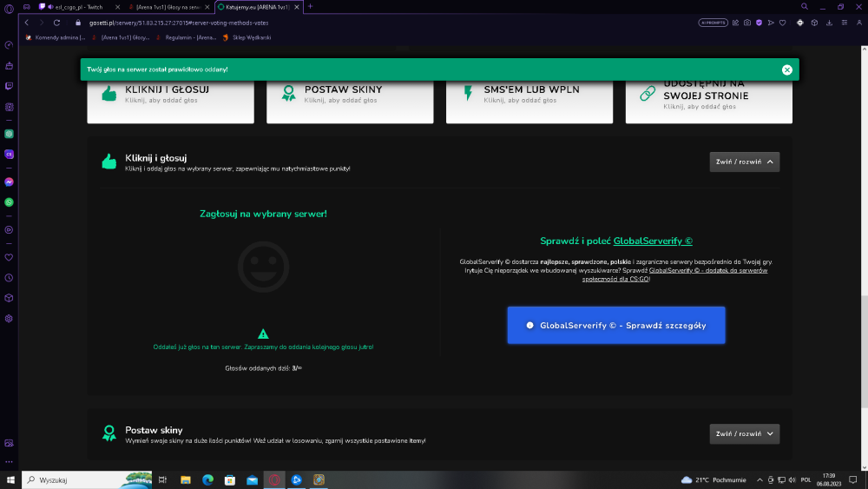Dismiss the green vote success notification

click(786, 69)
